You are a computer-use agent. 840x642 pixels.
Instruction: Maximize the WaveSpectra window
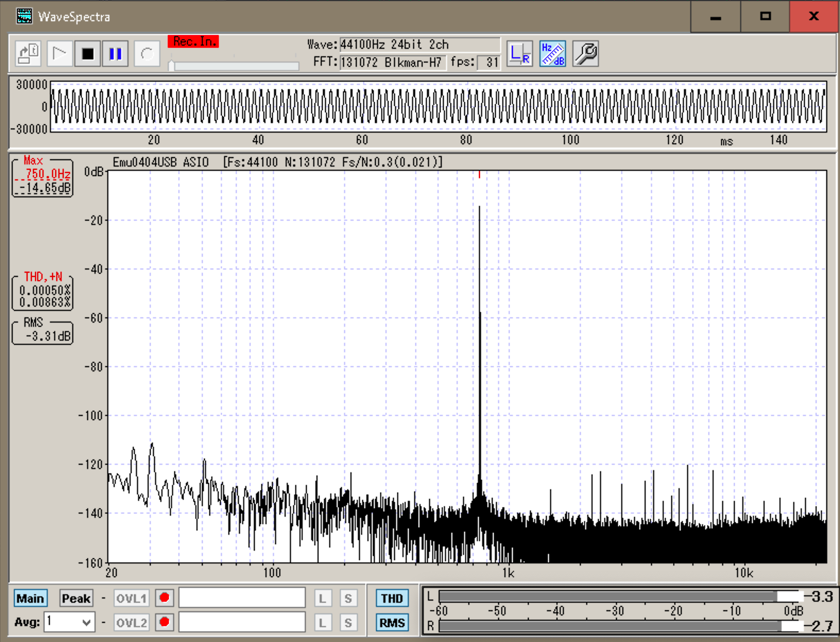pos(765,16)
